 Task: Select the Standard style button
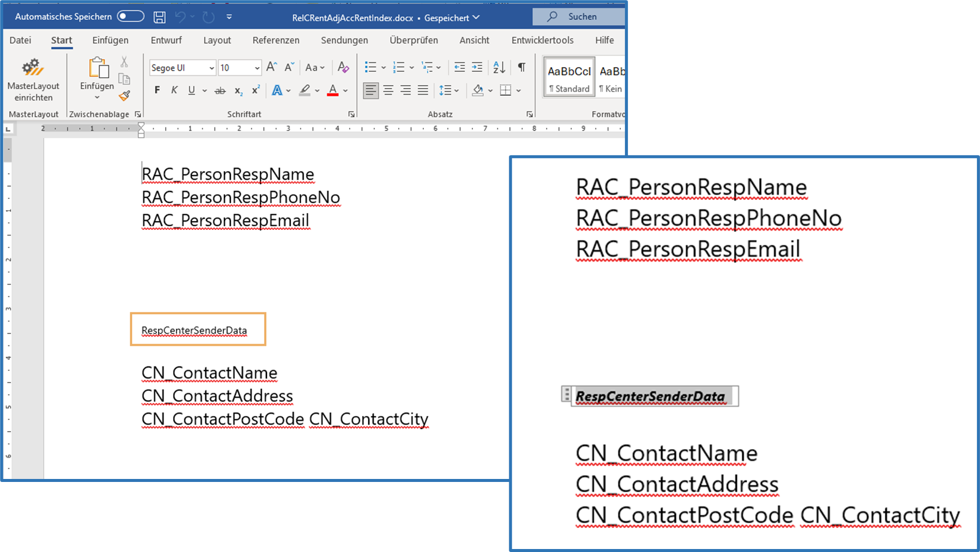[569, 77]
